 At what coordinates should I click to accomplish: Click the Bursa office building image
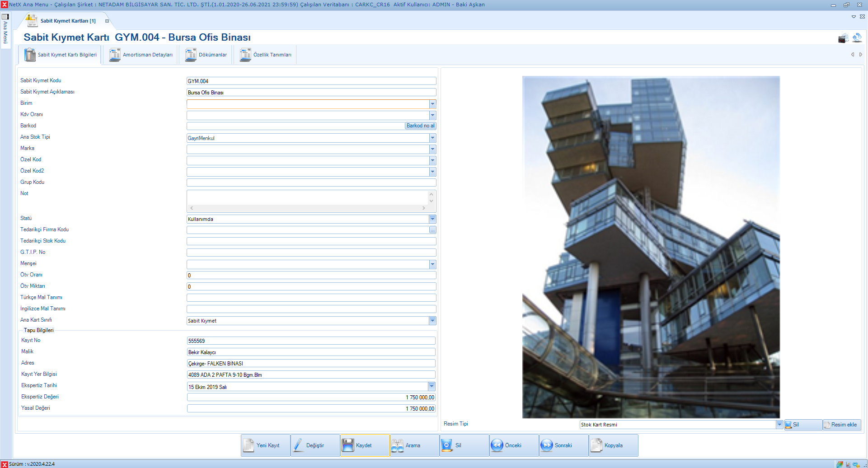click(x=651, y=247)
